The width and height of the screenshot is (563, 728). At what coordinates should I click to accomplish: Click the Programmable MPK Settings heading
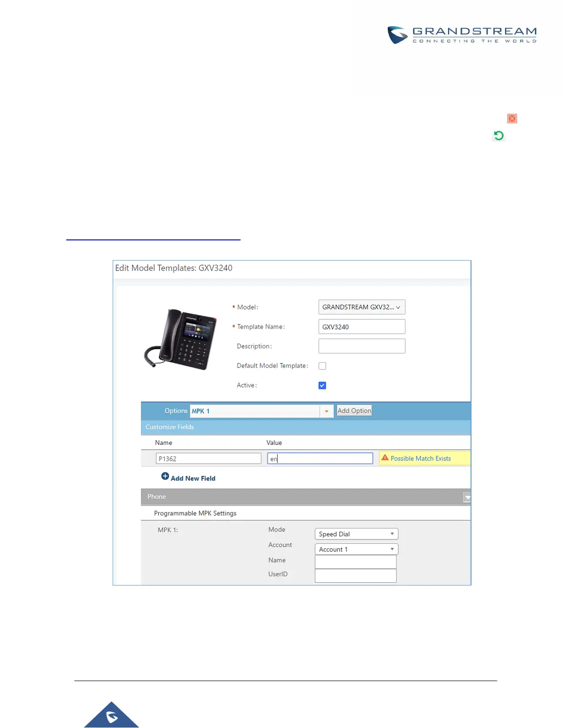pyautogui.click(x=195, y=513)
